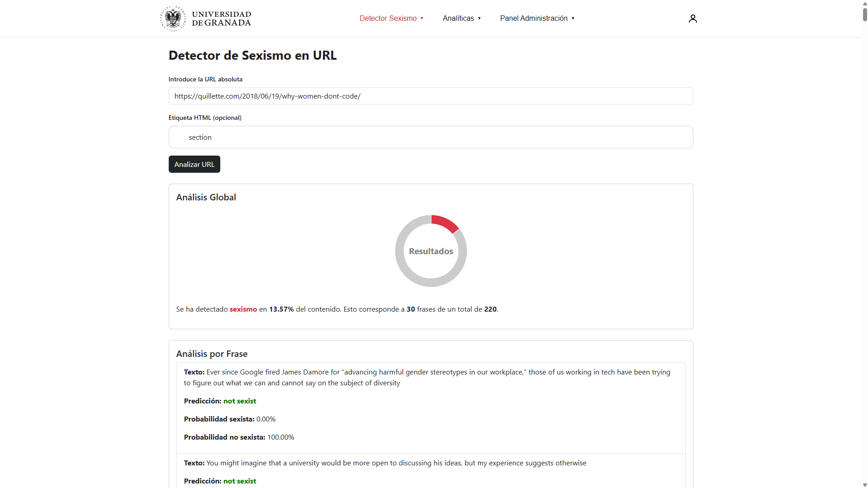Screen dimensions: 868x488
Task: Click the red 'sexismo' word in summary
Action: tap(243, 309)
